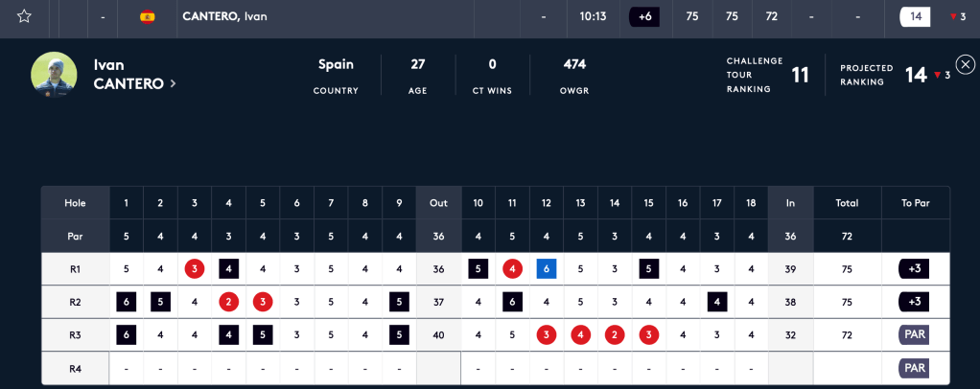Image resolution: width=980 pixels, height=389 pixels.
Task: Click R2 bogey square on hole 17
Action: click(716, 302)
